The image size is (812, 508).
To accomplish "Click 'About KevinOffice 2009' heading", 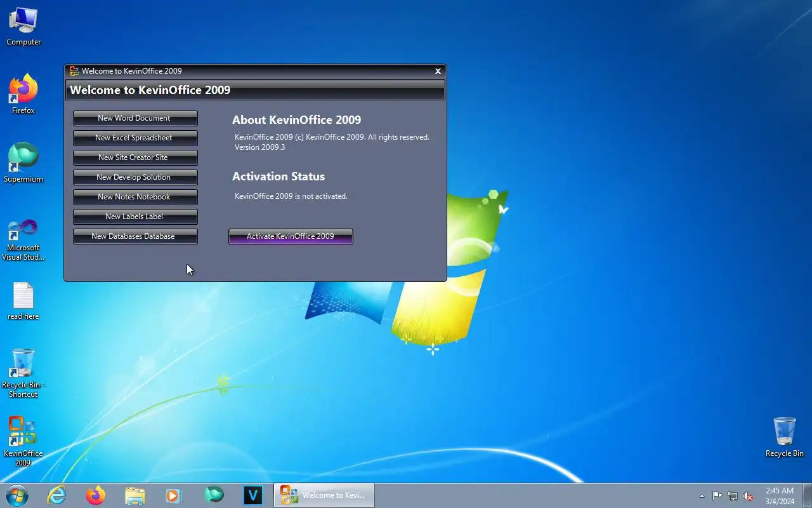I will 296,120.
